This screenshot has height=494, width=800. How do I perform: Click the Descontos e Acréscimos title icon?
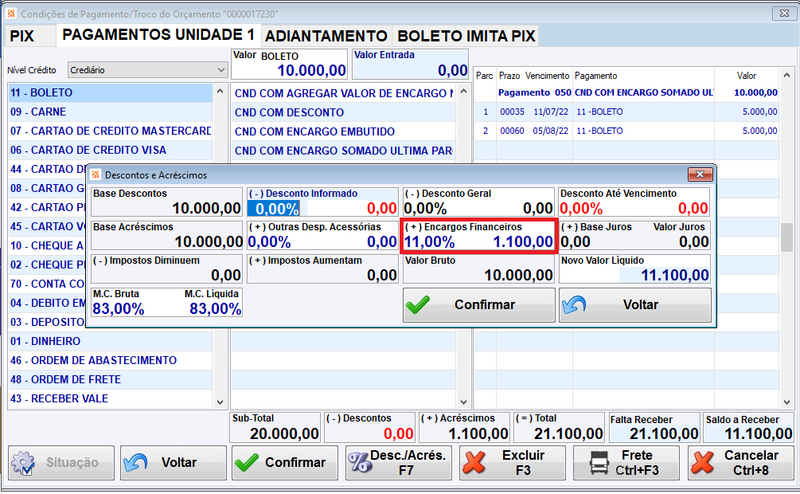click(x=95, y=175)
